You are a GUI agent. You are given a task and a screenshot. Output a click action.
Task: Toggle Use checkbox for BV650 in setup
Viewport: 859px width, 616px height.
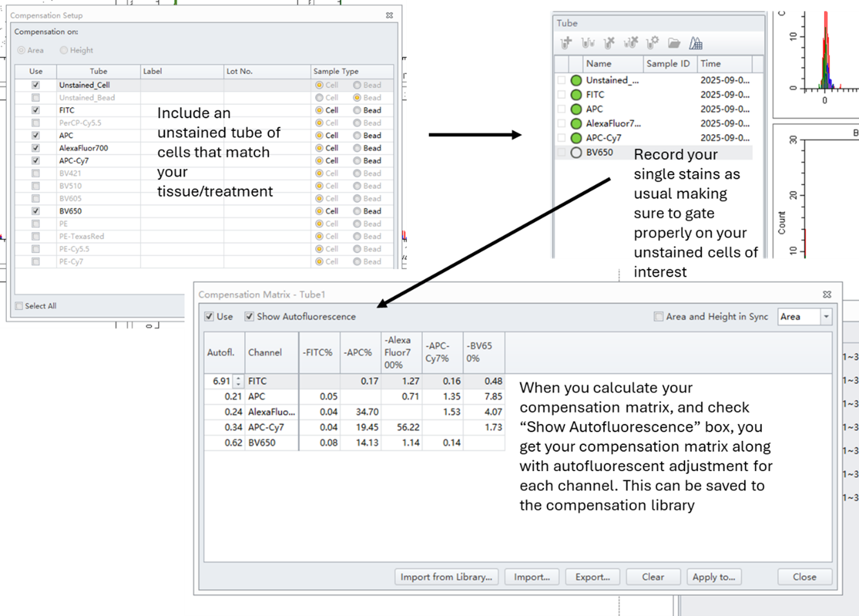click(x=36, y=211)
